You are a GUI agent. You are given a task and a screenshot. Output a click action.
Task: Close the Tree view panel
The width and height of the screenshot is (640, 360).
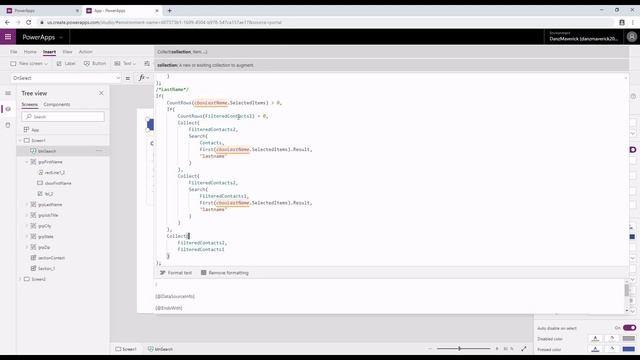[x=101, y=93]
